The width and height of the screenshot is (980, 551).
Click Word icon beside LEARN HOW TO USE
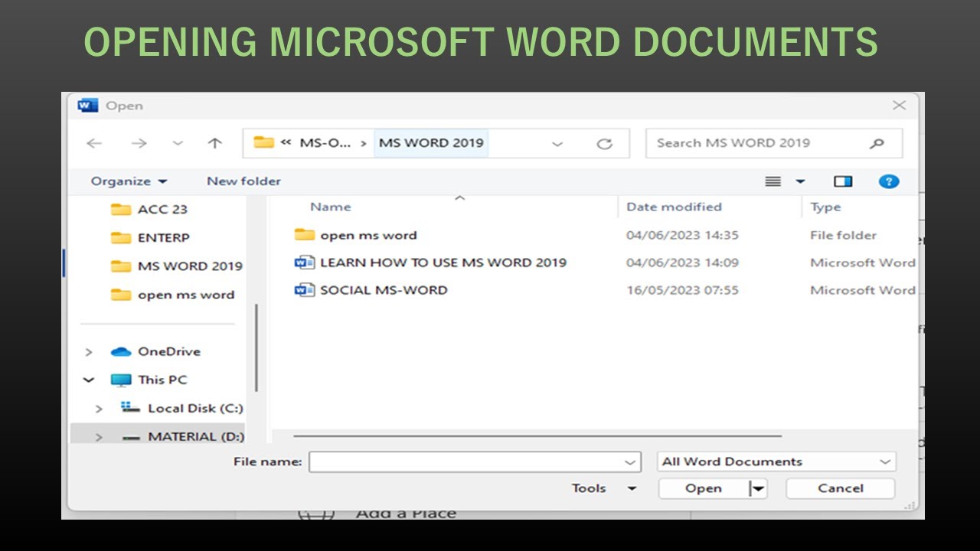click(305, 262)
